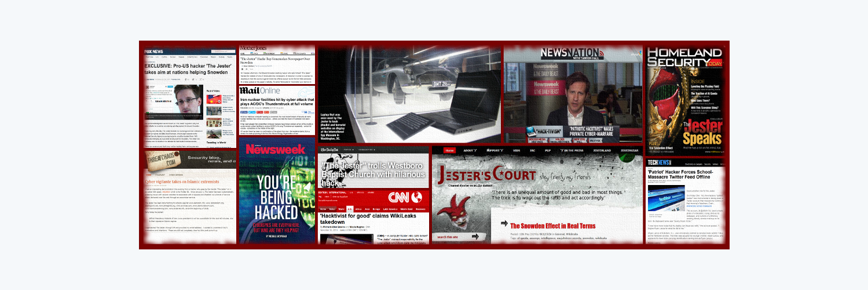
Task: Click the Newsweek masthead logo
Action: coord(276,148)
